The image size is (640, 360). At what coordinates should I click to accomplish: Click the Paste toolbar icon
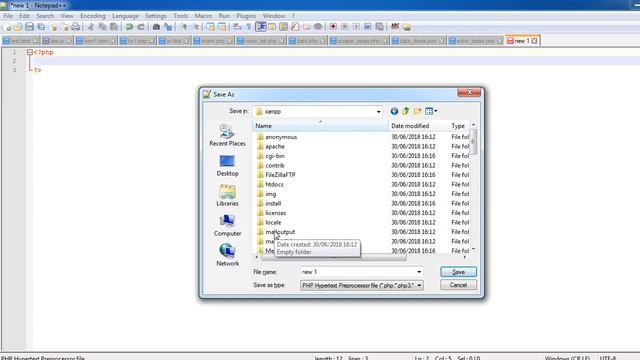[114, 27]
